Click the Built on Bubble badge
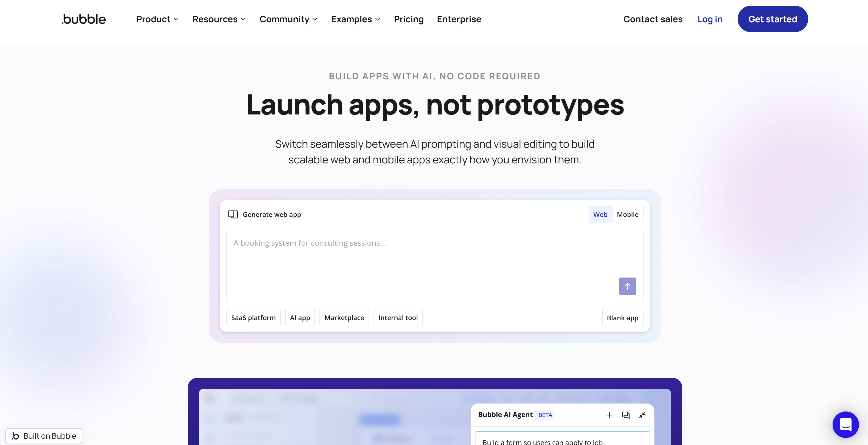 44,436
